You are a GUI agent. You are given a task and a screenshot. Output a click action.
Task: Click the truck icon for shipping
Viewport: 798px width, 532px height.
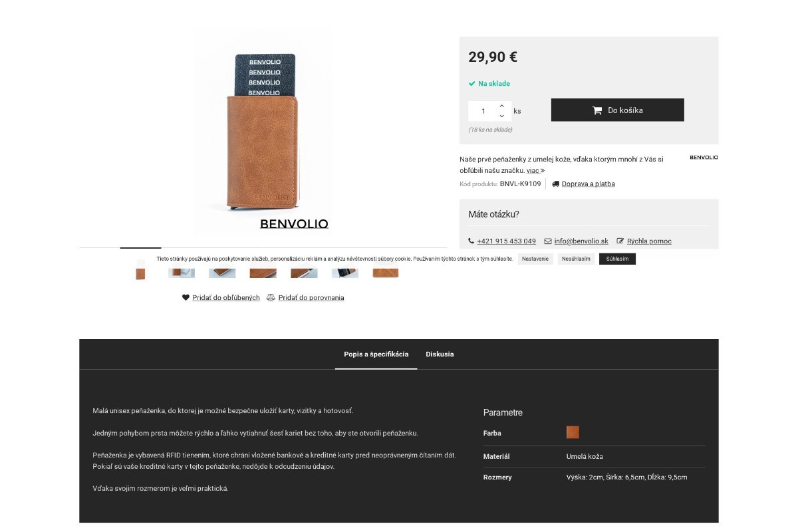tap(556, 184)
